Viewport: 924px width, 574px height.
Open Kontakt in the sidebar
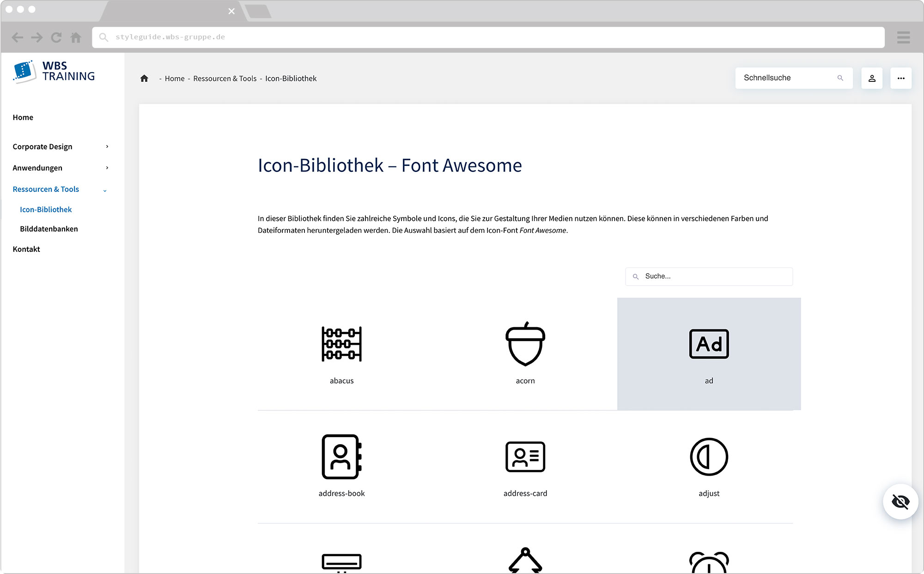26,249
